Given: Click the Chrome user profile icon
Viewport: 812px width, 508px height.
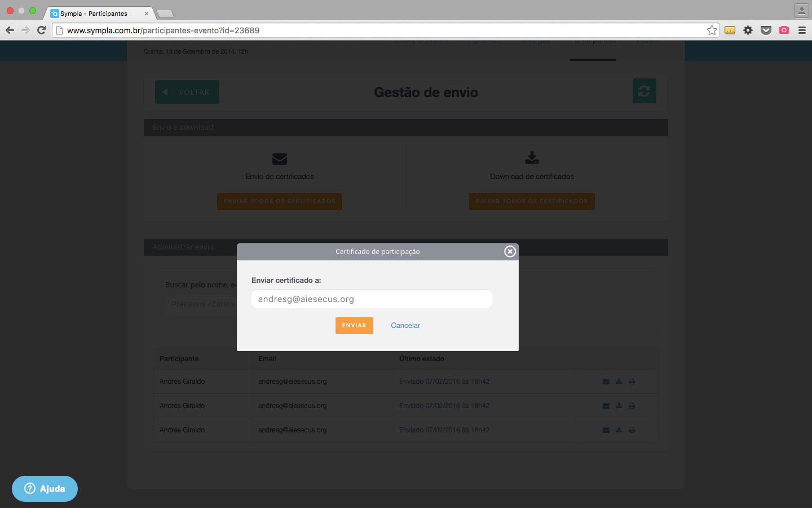Looking at the screenshot, I should [801, 11].
